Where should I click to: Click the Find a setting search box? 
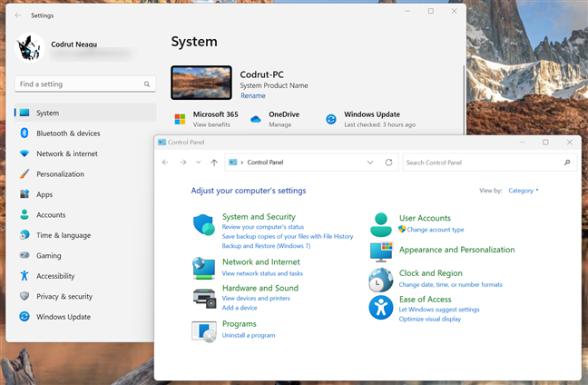(x=85, y=84)
